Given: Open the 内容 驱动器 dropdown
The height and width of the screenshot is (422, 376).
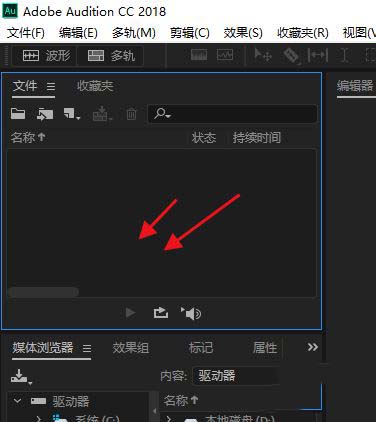Looking at the screenshot, I should tap(236, 376).
